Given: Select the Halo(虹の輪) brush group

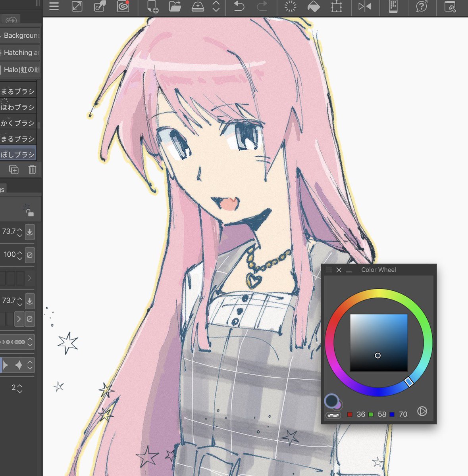Looking at the screenshot, I should tap(20, 69).
